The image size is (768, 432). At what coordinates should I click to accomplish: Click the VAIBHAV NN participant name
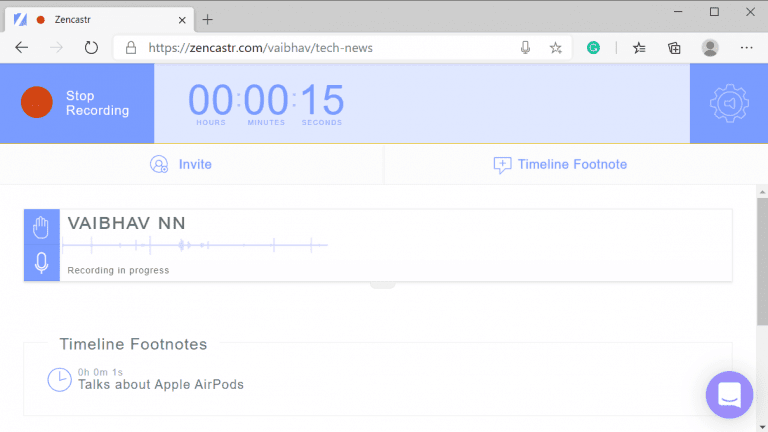click(x=126, y=223)
